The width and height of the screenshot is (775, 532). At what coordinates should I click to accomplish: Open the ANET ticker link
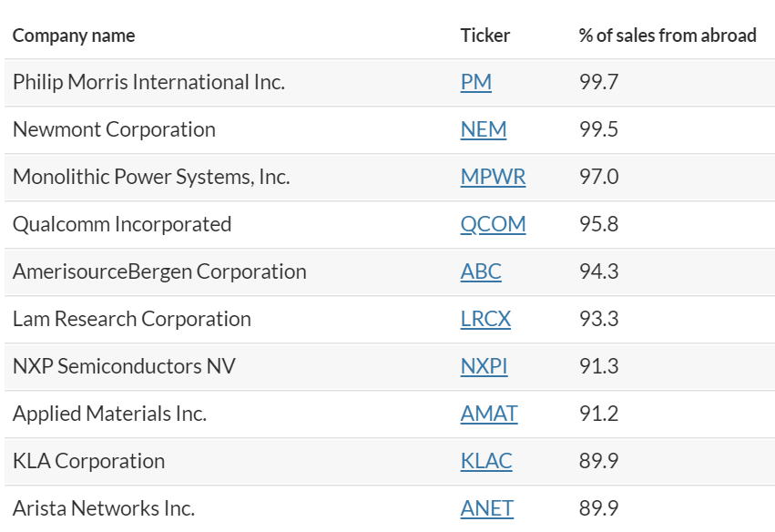486,508
